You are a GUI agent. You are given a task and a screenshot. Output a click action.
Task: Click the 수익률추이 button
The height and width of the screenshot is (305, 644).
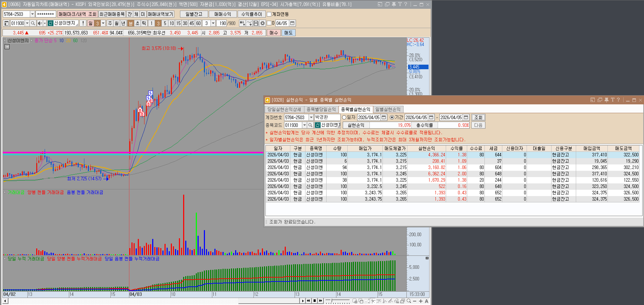coord(252,14)
